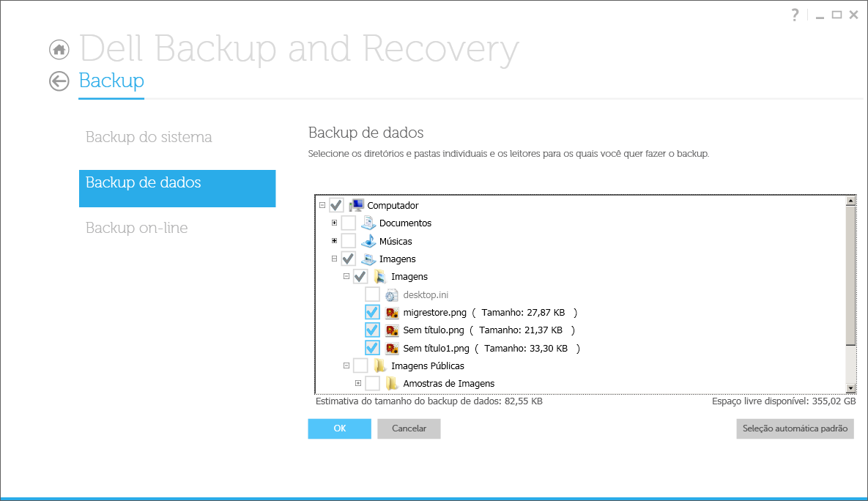Viewport: 868px width, 501px height.
Task: Check the Documentos checkbox
Action: click(348, 223)
